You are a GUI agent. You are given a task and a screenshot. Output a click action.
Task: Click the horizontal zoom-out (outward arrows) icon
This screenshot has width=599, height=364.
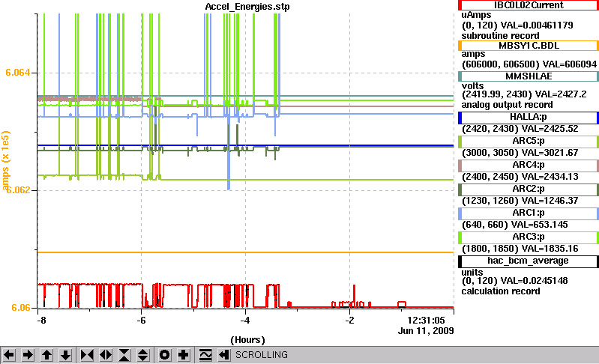pyautogui.click(x=106, y=355)
